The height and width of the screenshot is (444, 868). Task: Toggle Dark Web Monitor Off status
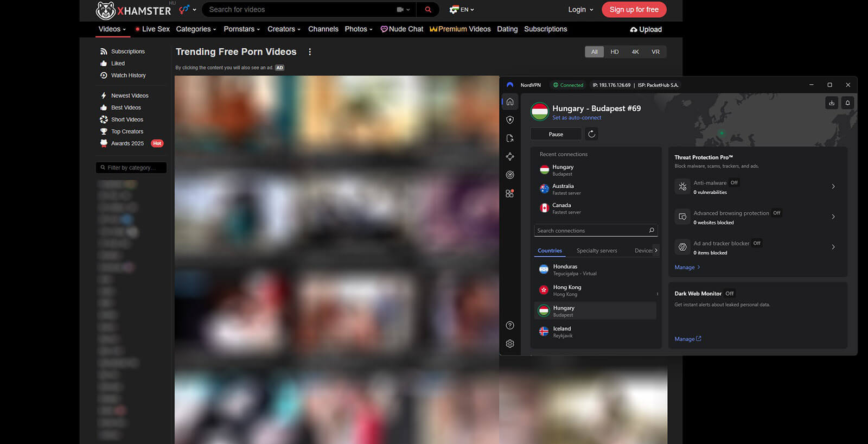coord(730,294)
